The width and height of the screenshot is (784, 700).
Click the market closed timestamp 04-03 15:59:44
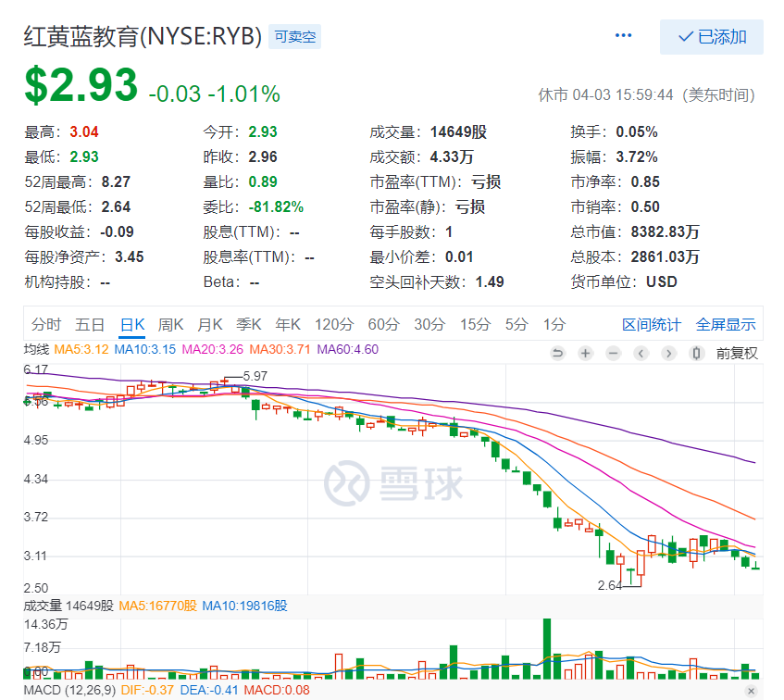[x=623, y=94]
